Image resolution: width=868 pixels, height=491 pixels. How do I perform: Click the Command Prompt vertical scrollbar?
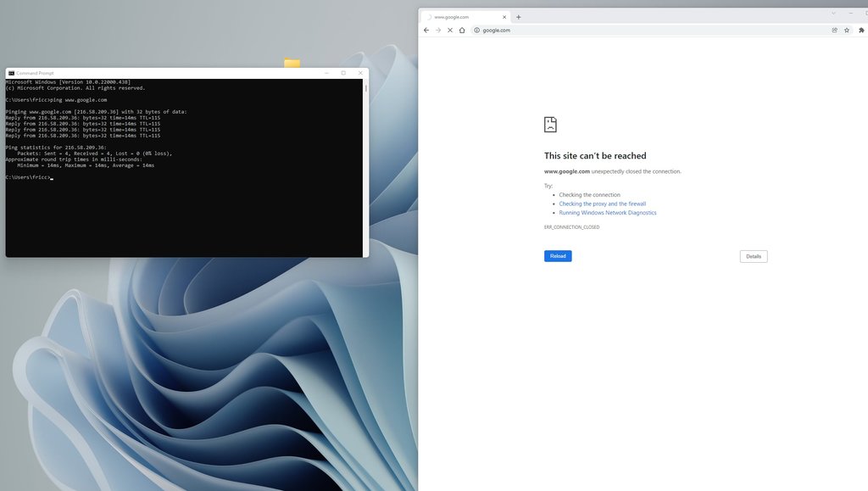click(x=365, y=168)
